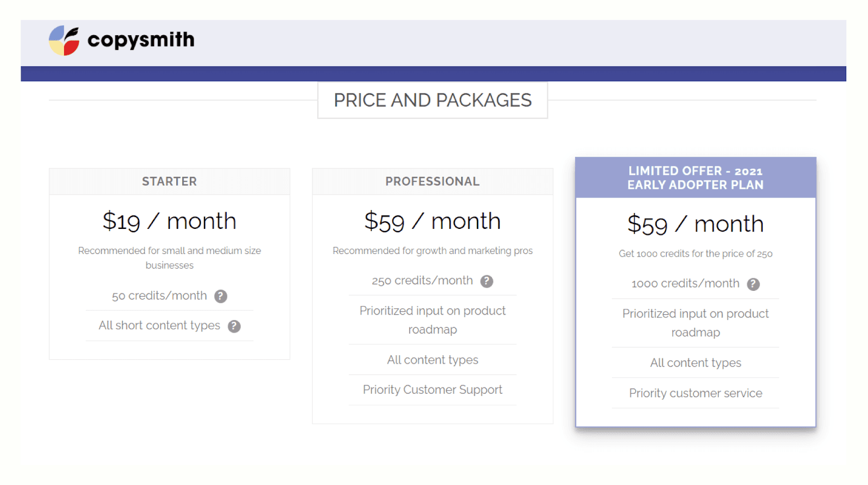Click the help icon beside All short content types

[x=234, y=326]
